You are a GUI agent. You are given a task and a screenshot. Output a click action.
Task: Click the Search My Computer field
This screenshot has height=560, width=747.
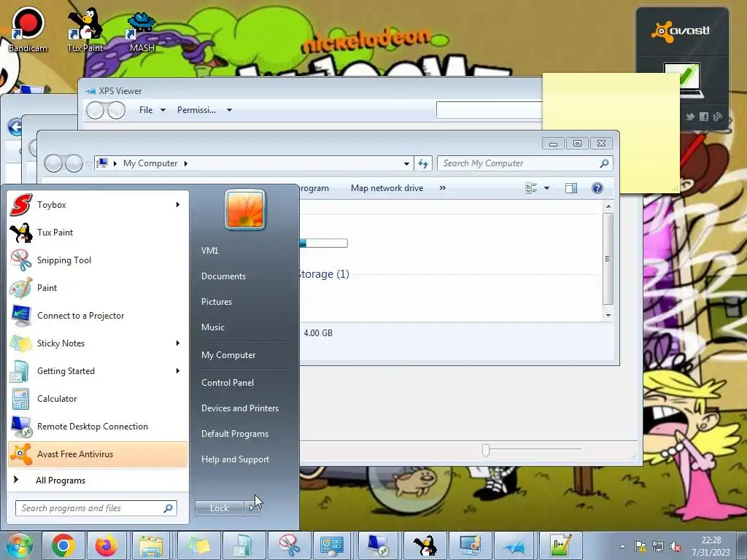[525, 163]
